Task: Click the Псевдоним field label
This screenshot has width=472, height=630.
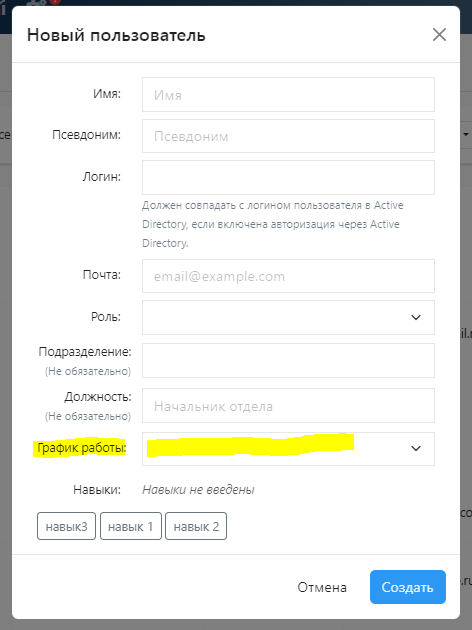Action: tap(86, 135)
